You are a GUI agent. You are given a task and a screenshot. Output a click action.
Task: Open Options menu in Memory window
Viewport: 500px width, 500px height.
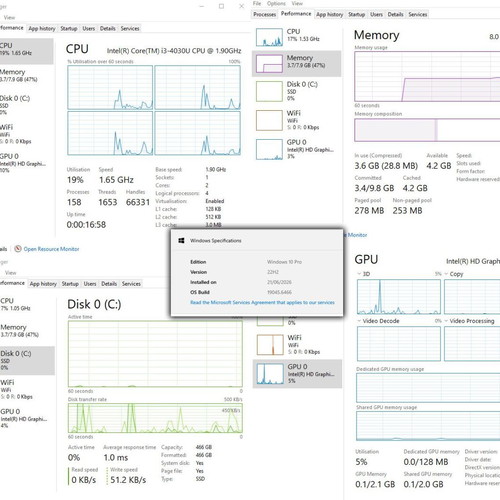[276, 3]
